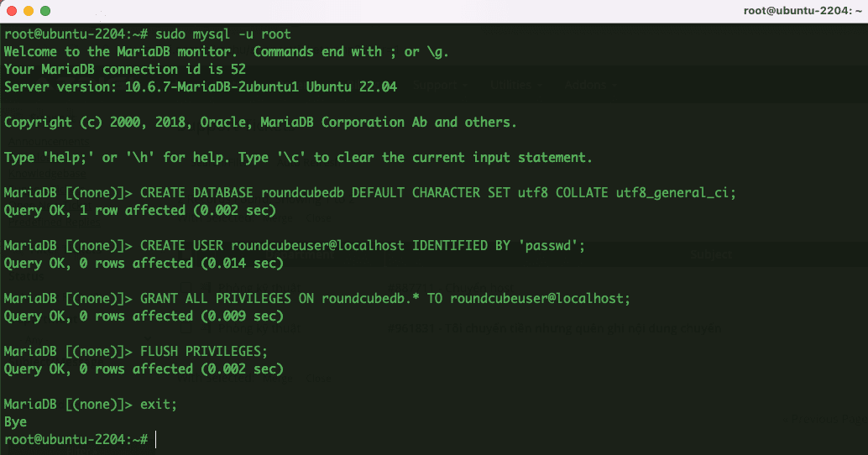This screenshot has height=455, width=868.
Task: Minimize the terminal using yellow button
Action: [x=28, y=11]
